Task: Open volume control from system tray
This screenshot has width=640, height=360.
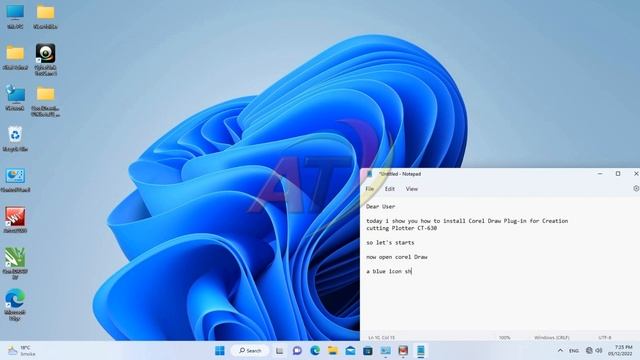Action: [599, 351]
